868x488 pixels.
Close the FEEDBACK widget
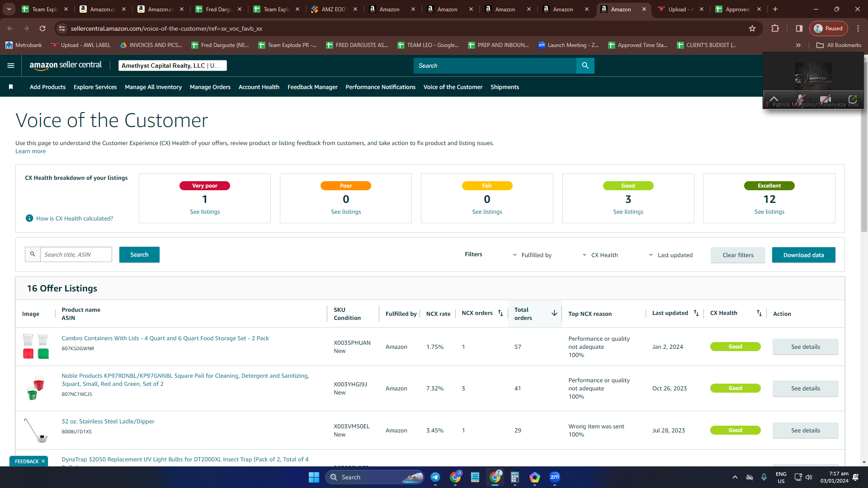[x=43, y=461]
